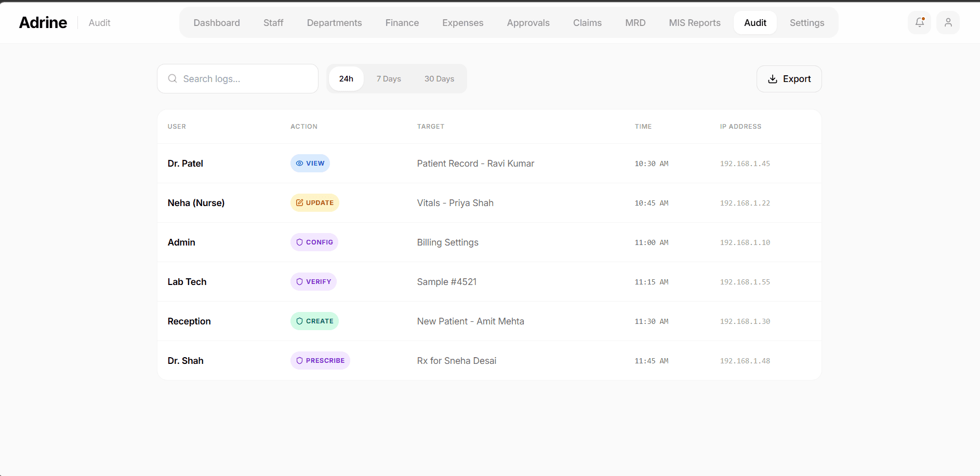Switch the filter to 7 Days
This screenshot has width=980, height=476.
click(x=389, y=78)
